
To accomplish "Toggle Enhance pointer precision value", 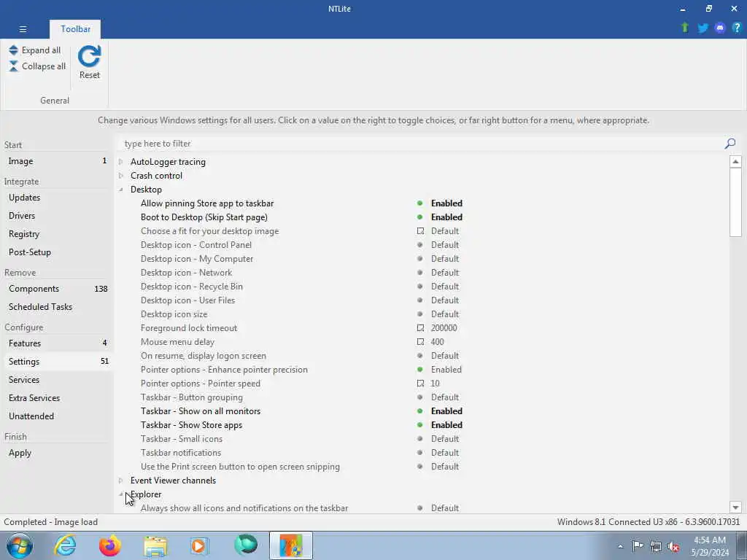I will point(446,370).
